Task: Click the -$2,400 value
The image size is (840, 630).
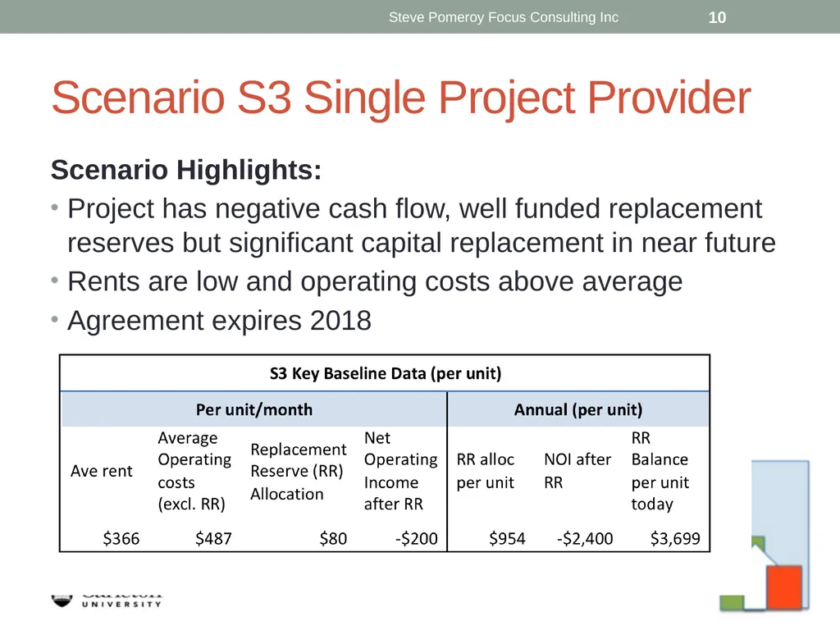Action: point(584,538)
